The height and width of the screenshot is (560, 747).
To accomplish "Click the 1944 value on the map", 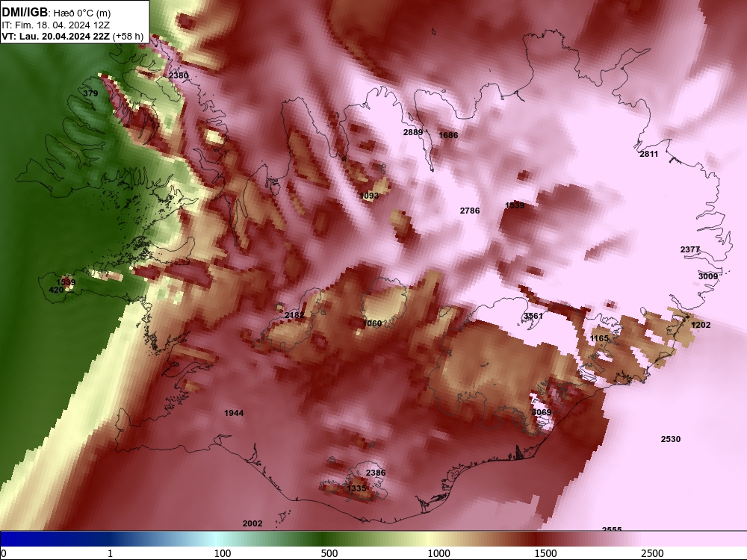I will click(234, 413).
